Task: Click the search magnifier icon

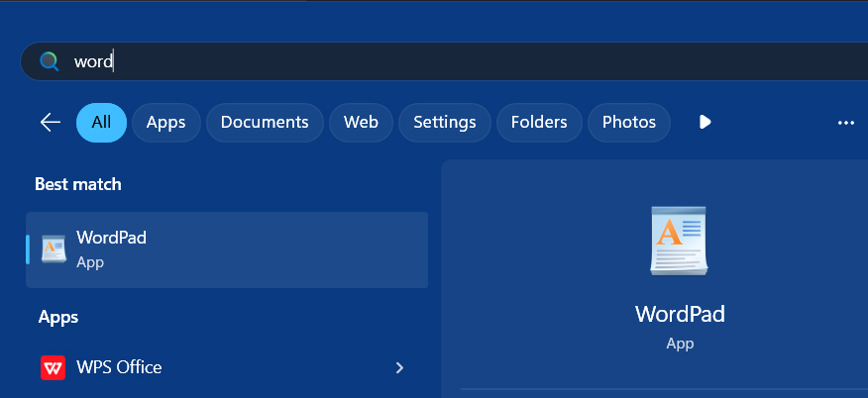Action: 49,60
